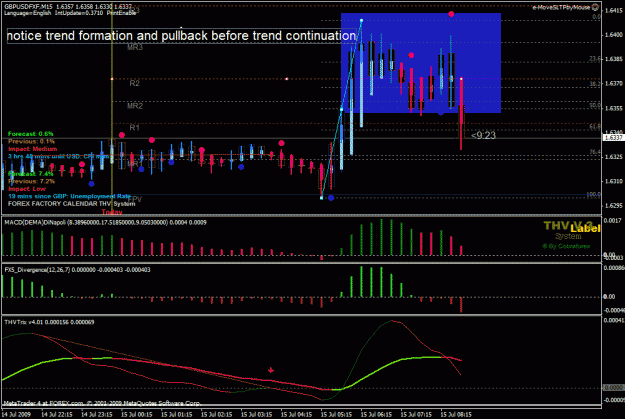Click the '15 Jul 07:15' time axis label
Image resolution: width=625 pixels, height=419 pixels.
tap(416, 415)
